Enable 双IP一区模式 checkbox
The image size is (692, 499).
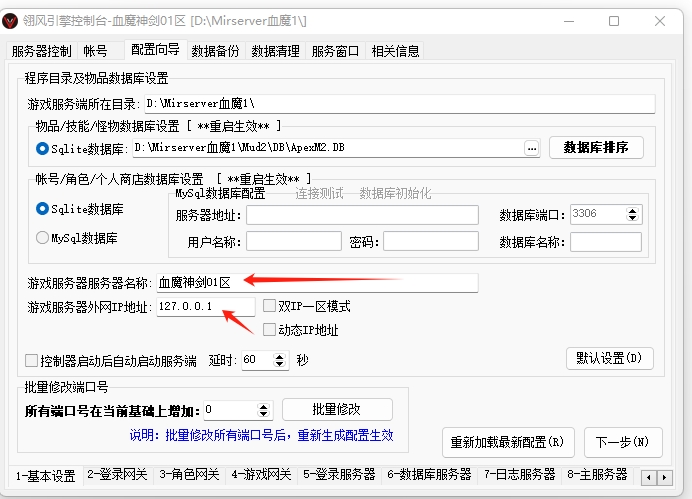tap(269, 306)
